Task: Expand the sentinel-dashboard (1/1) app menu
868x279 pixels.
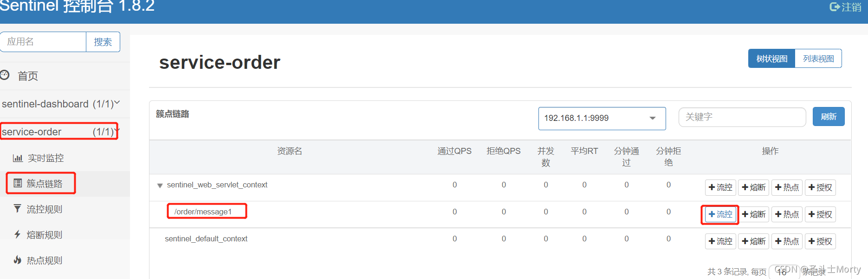Action: coord(60,104)
